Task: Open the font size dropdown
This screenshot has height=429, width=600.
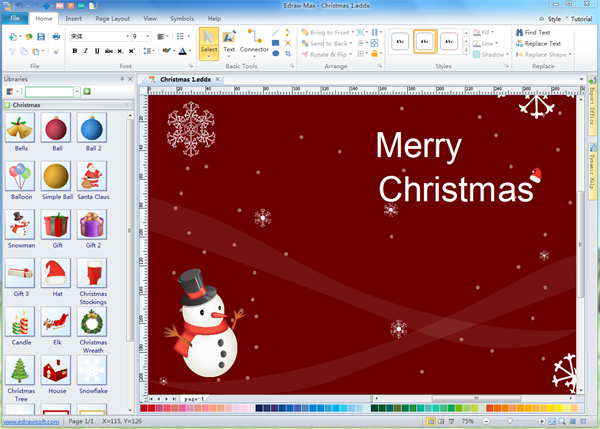Action: pos(148,36)
